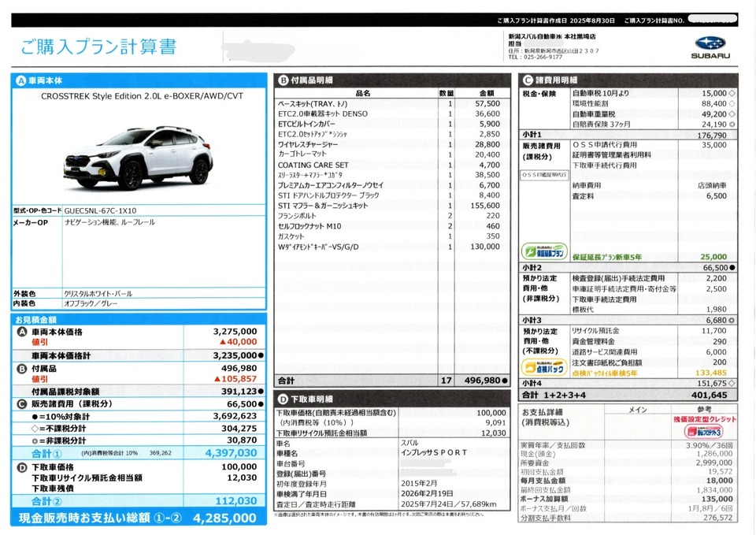Screen dimensions: 756x535
Task: Click the 合計 1+2+3+4 value 401,645
Action: (x=710, y=395)
